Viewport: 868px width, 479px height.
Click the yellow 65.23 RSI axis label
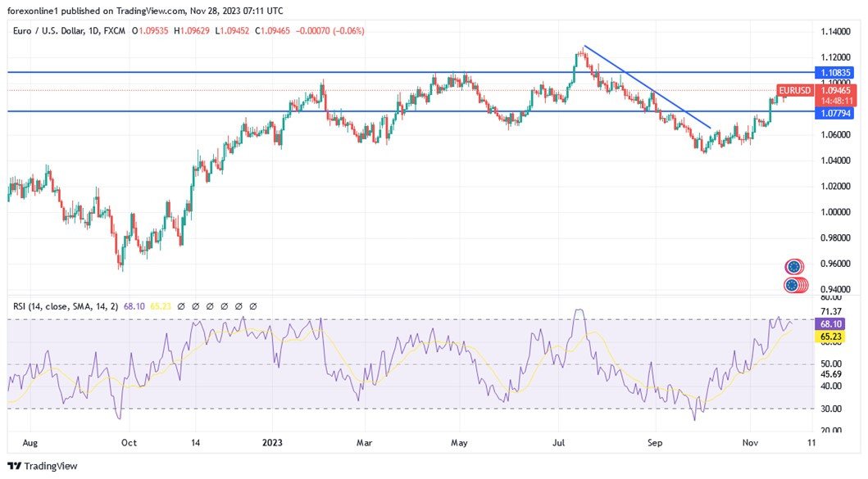830,337
